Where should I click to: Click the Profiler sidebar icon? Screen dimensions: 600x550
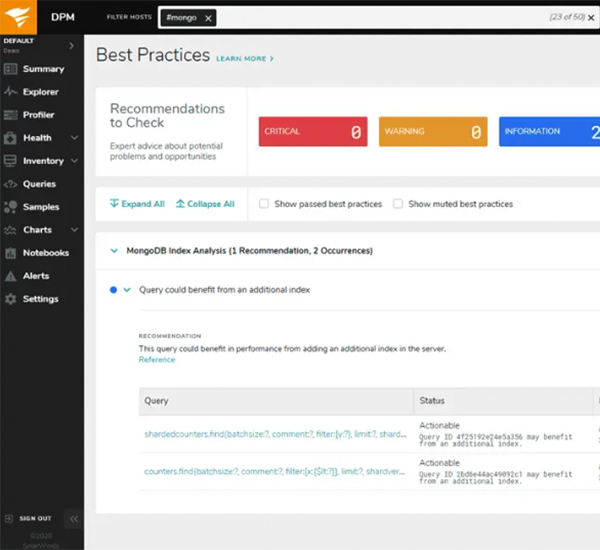click(x=10, y=115)
